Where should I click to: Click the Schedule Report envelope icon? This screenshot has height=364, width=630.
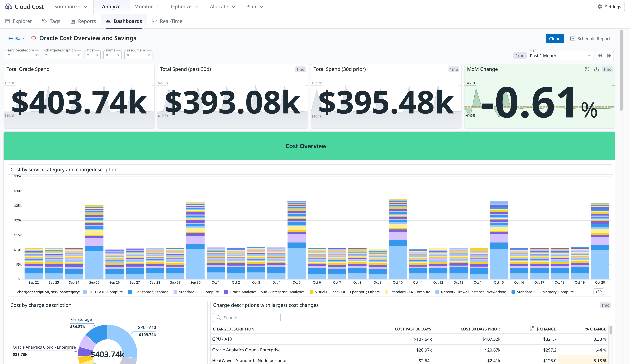coord(572,39)
